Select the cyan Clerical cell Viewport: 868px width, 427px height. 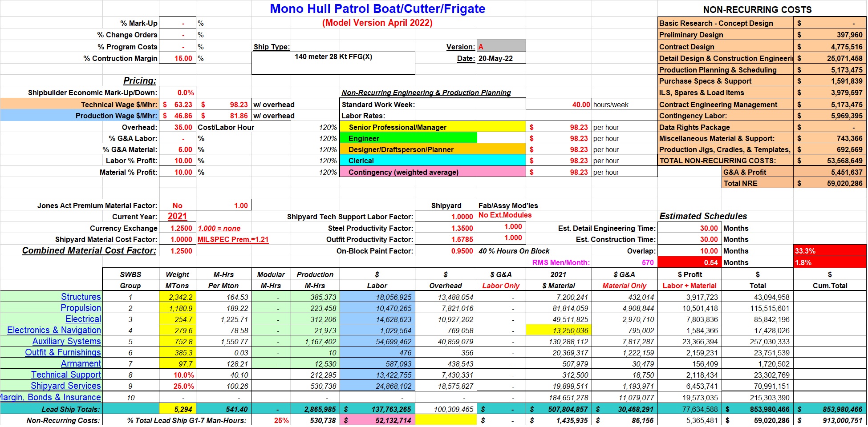coord(433,161)
